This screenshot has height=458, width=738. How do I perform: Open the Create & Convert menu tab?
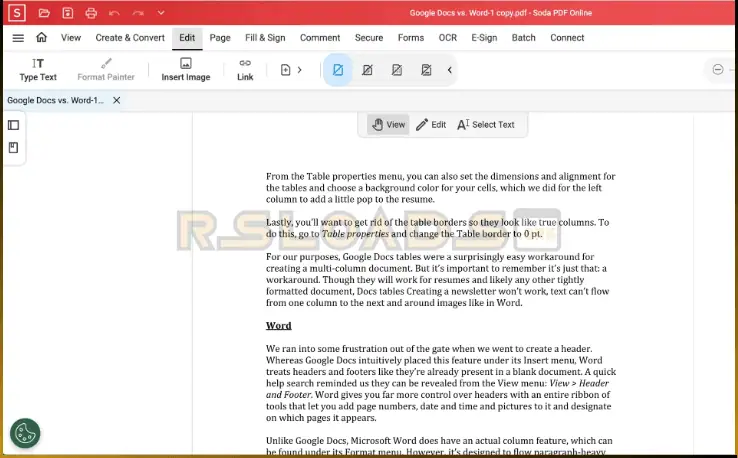coord(130,38)
